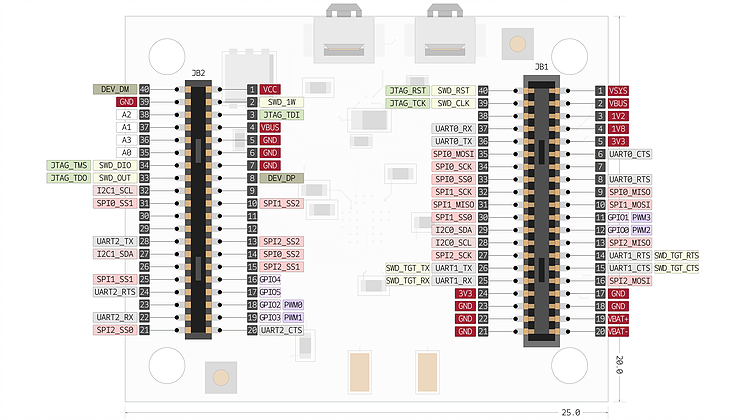
Task: Click the red VSYS power label
Action: tap(618, 90)
